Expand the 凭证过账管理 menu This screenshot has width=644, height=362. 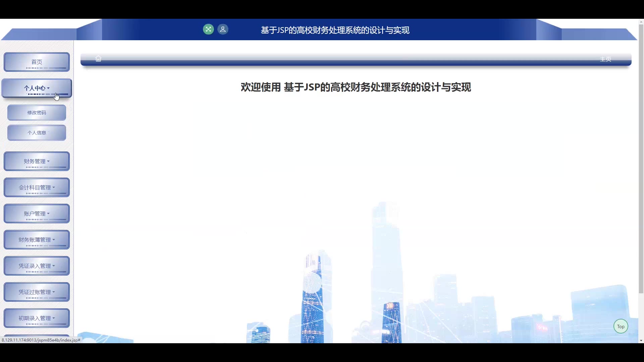[x=37, y=292]
